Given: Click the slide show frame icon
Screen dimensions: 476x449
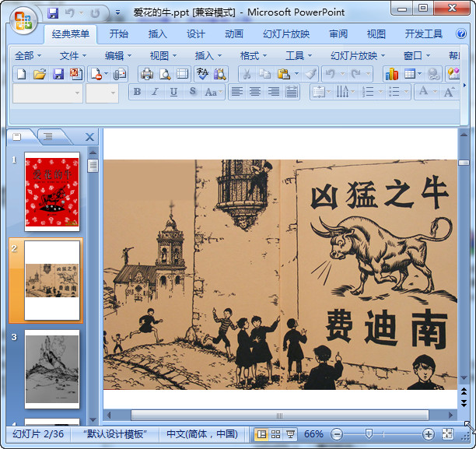Looking at the screenshot, I should point(183,74).
